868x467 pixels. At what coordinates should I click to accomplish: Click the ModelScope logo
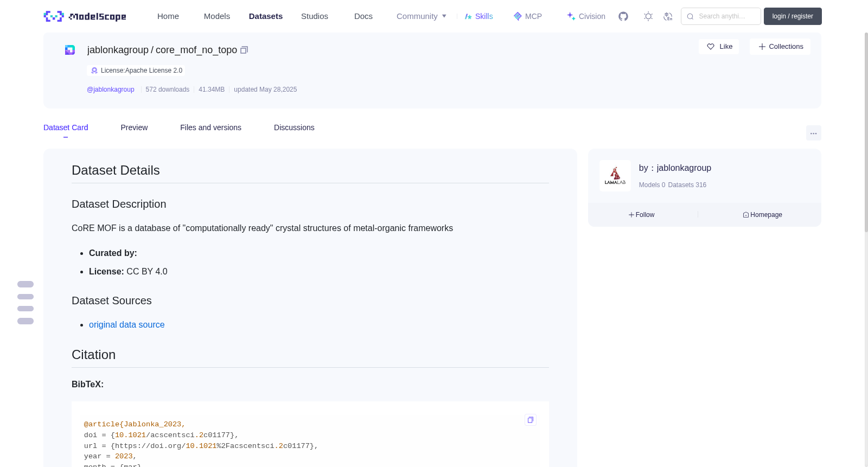click(x=85, y=16)
